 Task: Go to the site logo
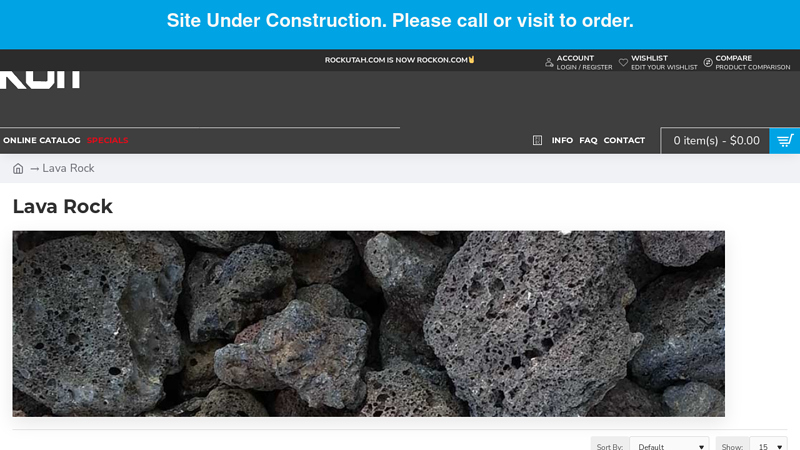tap(40, 80)
